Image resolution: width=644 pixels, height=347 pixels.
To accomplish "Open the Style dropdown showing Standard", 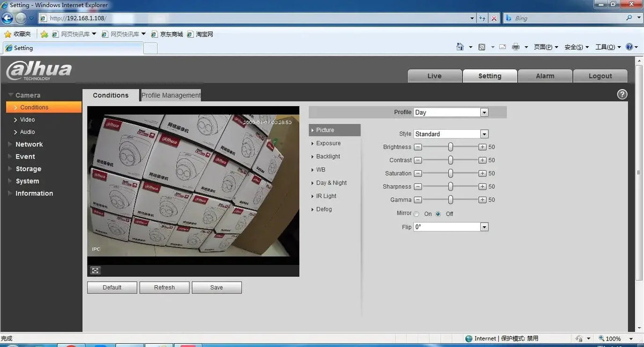I will pos(451,134).
